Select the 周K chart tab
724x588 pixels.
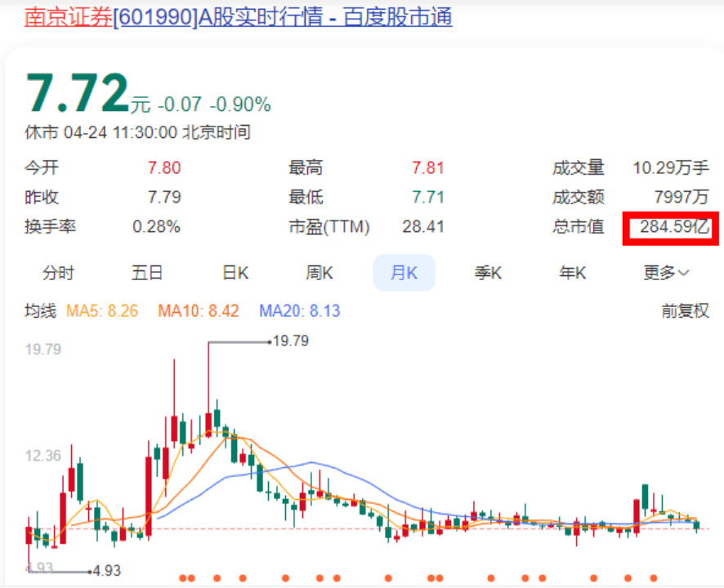(x=319, y=273)
